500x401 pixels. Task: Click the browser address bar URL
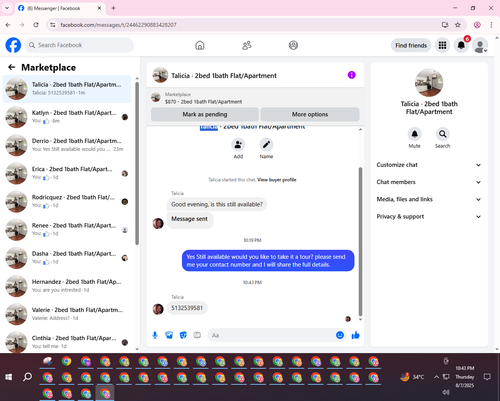tap(118, 25)
